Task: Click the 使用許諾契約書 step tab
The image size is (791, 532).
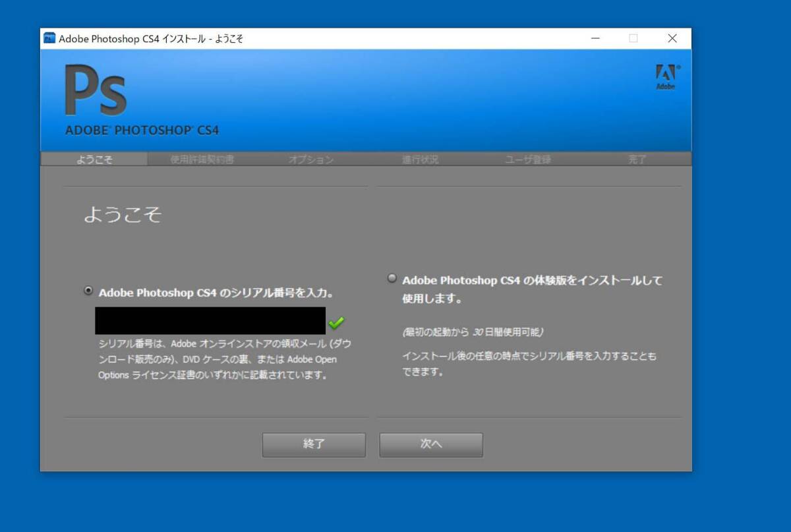Action: click(202, 160)
